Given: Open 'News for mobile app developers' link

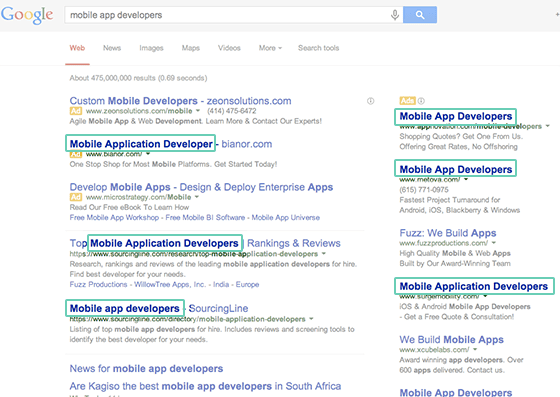Looking at the screenshot, I should pos(146,369).
